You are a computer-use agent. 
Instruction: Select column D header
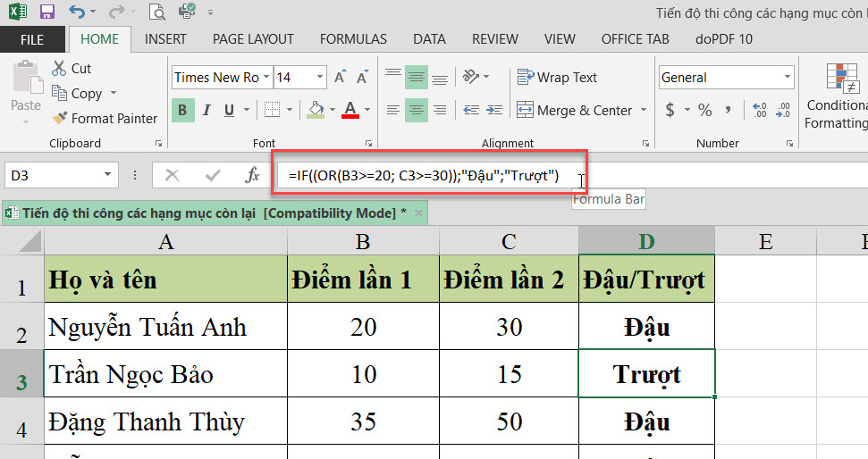point(646,241)
